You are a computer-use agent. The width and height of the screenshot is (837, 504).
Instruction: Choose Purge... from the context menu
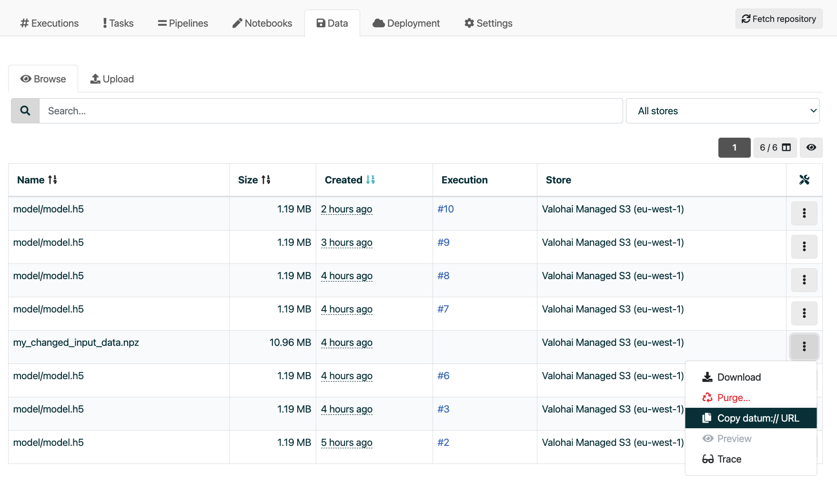pyautogui.click(x=751, y=398)
